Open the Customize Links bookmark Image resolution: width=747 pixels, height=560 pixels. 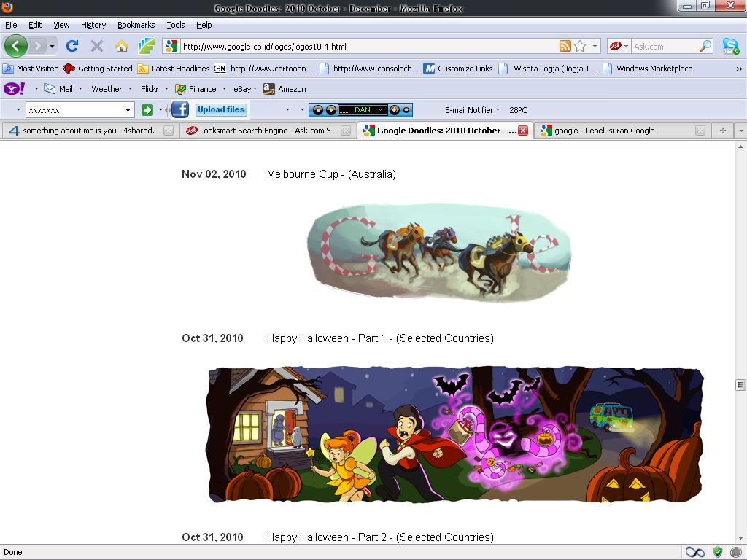point(458,69)
